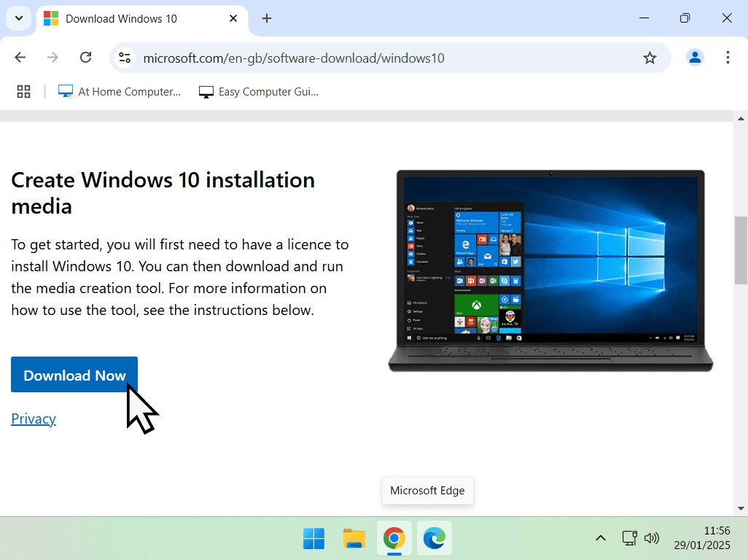Open the bookmarks apps grid icon
This screenshot has width=748, height=560.
point(23,91)
